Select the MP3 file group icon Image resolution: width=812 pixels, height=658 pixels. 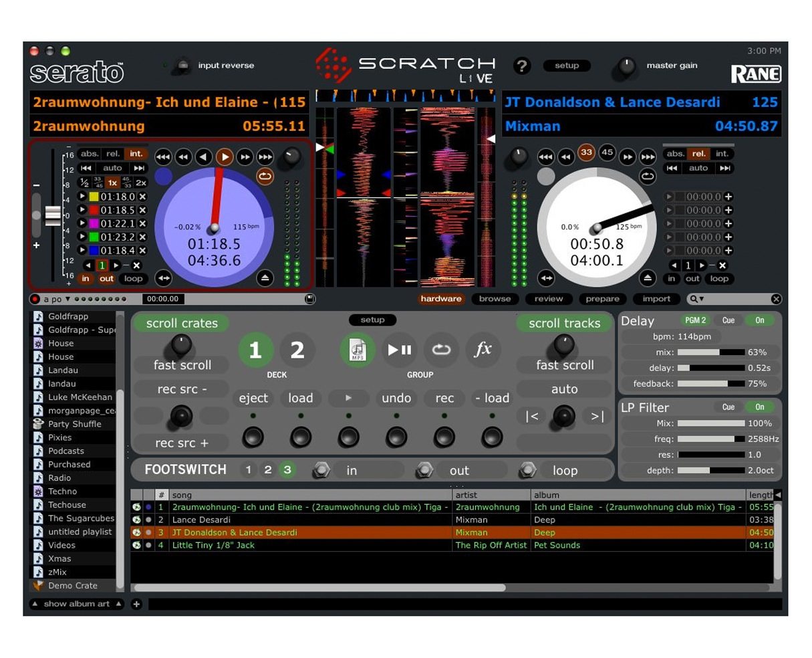[x=358, y=349]
